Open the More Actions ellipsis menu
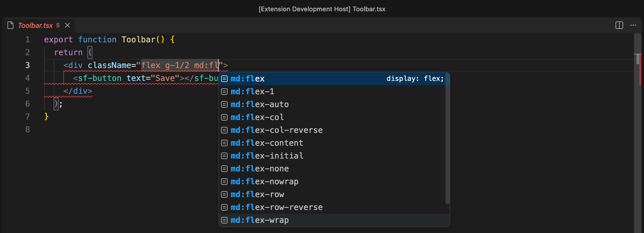644x233 pixels. tap(633, 25)
